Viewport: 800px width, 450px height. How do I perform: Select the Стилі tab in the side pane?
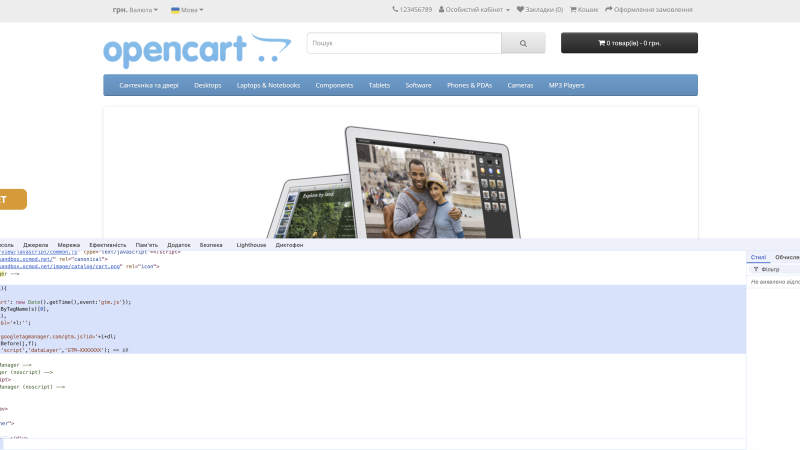tap(758, 257)
